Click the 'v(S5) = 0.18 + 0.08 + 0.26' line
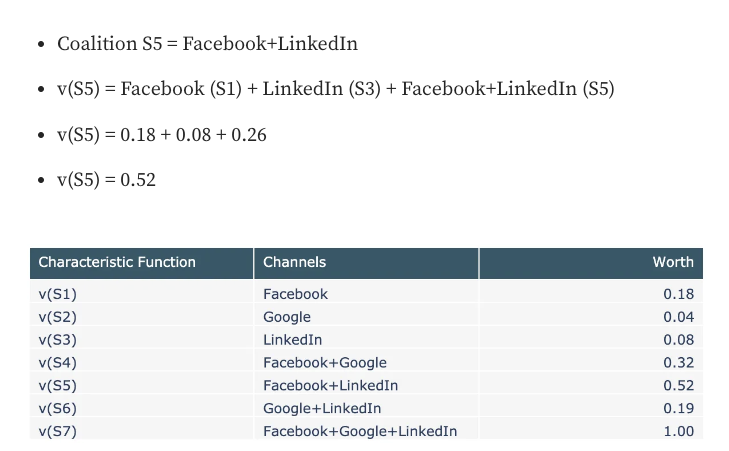The width and height of the screenshot is (729, 451). (162, 135)
